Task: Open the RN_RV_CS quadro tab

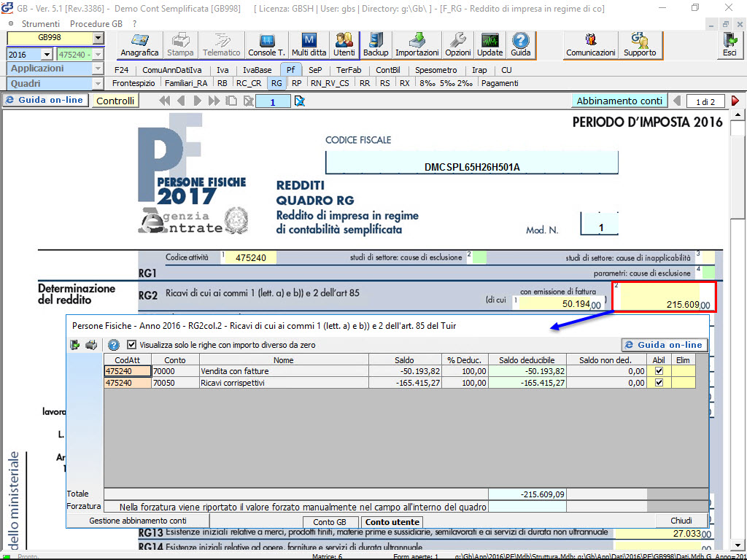Action: click(330, 83)
